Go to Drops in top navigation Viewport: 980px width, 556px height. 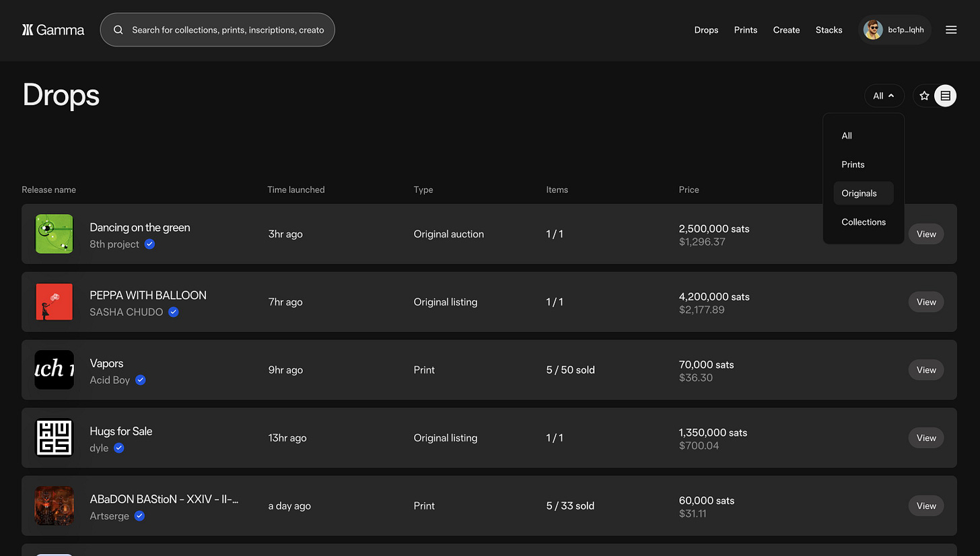point(706,30)
